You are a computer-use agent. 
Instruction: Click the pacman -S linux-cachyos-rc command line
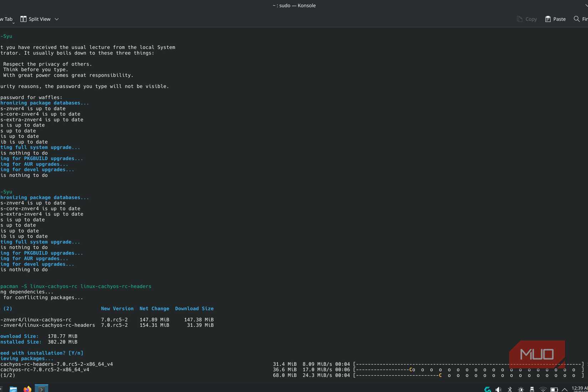(x=76, y=286)
